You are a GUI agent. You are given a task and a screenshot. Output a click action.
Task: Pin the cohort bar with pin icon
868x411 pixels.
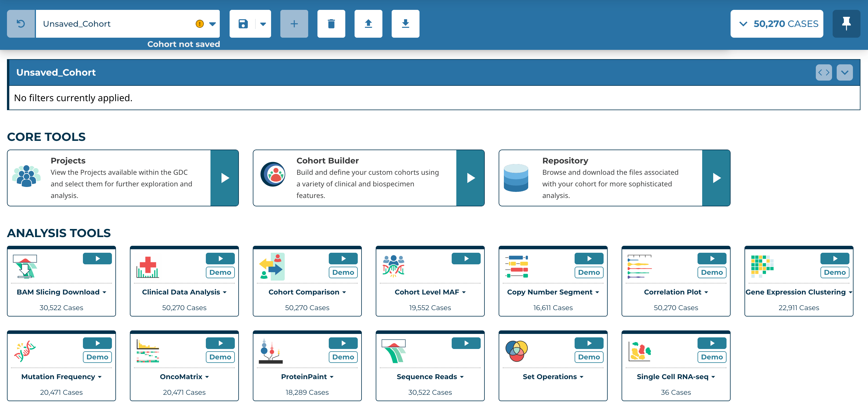coord(846,23)
